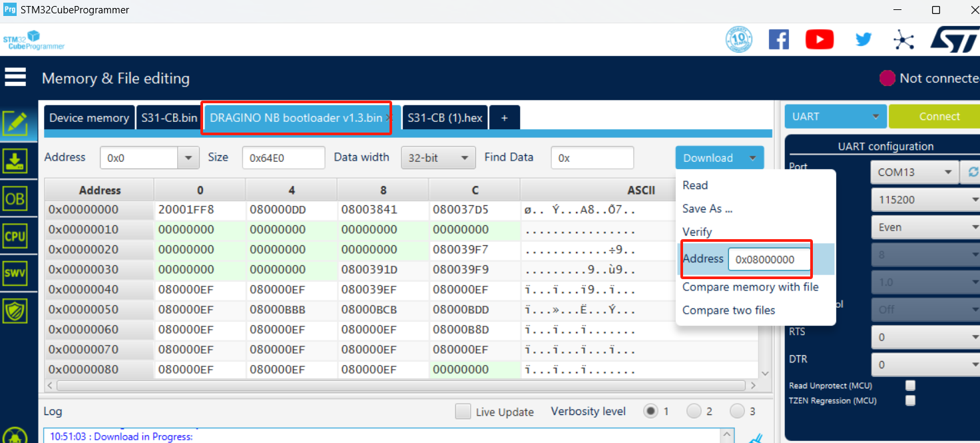Click the Address column header
The height and width of the screenshot is (443, 980).
pos(100,190)
